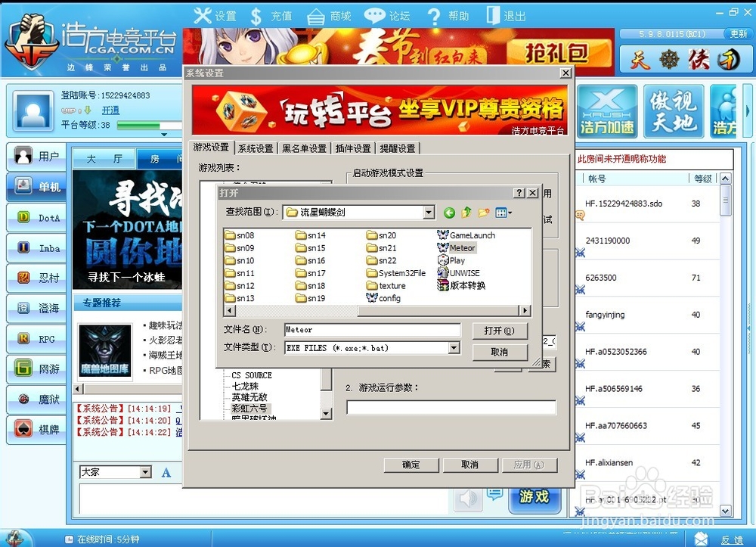Select RPG in left sidebar
The height and width of the screenshot is (547, 756).
click(36, 339)
